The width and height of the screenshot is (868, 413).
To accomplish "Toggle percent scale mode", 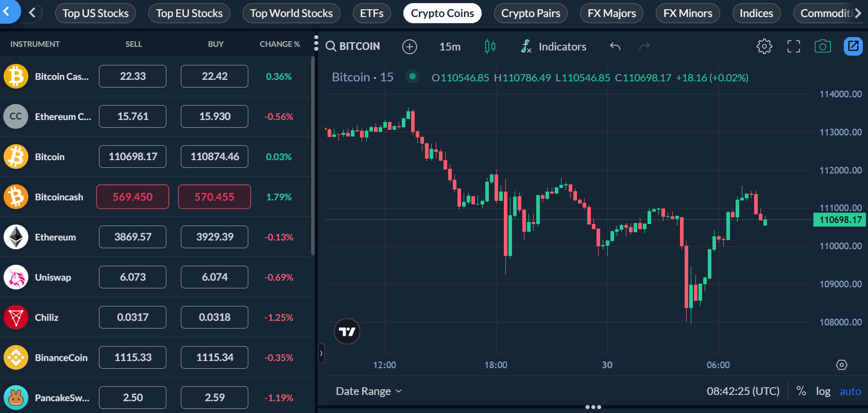I will [x=801, y=391].
